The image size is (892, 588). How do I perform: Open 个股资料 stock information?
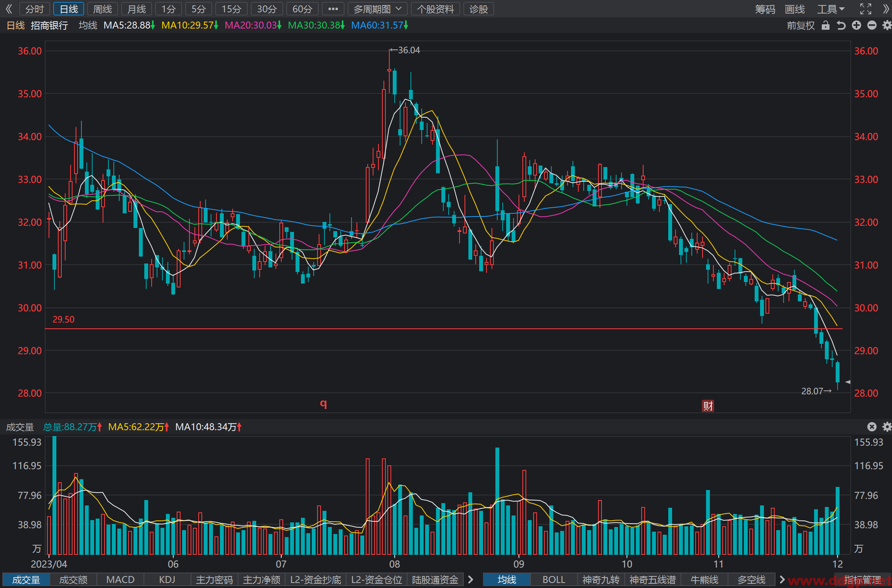436,9
